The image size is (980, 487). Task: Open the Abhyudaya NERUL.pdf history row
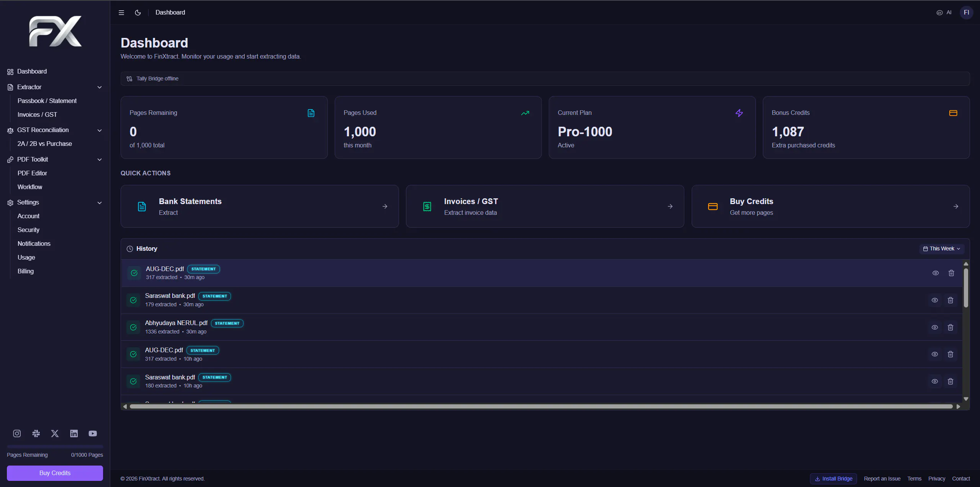[542, 328]
